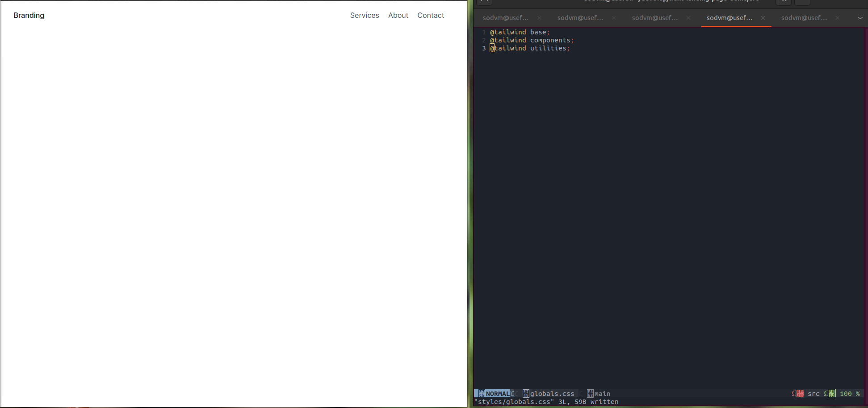Switch to the first sodvm terminal tab

tap(506, 18)
